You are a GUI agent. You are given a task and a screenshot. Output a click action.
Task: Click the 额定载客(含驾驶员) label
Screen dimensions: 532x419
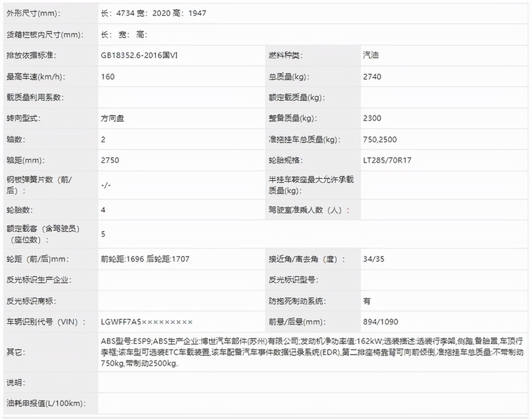point(43,234)
